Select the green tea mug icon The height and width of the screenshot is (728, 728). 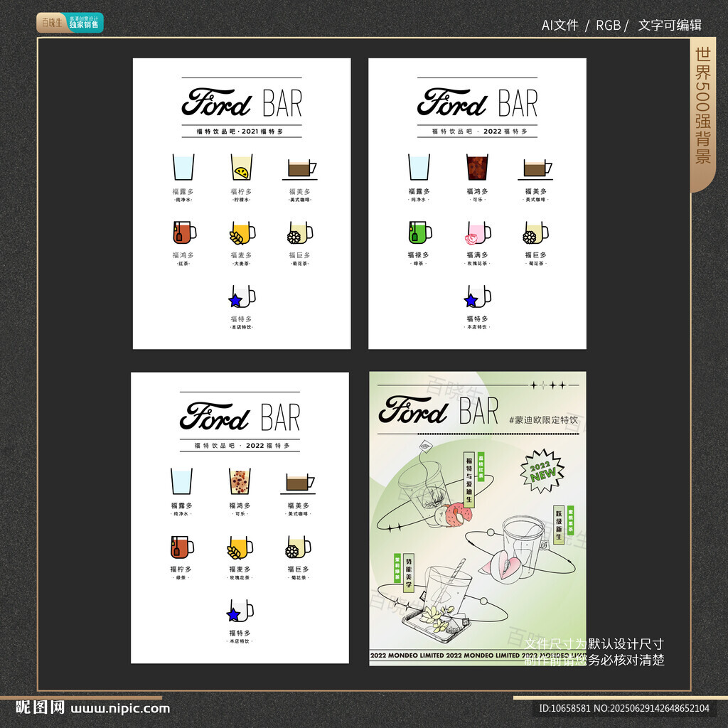pos(420,232)
